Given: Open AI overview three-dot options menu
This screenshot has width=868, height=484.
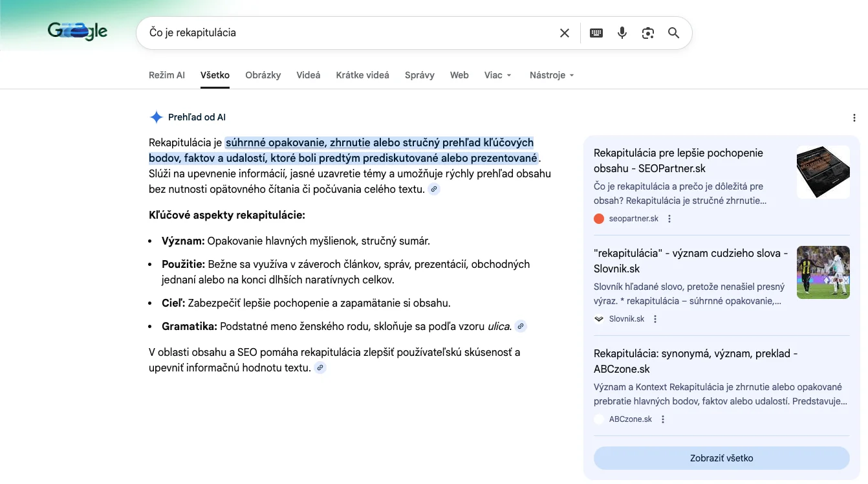Looking at the screenshot, I should pyautogui.click(x=854, y=118).
